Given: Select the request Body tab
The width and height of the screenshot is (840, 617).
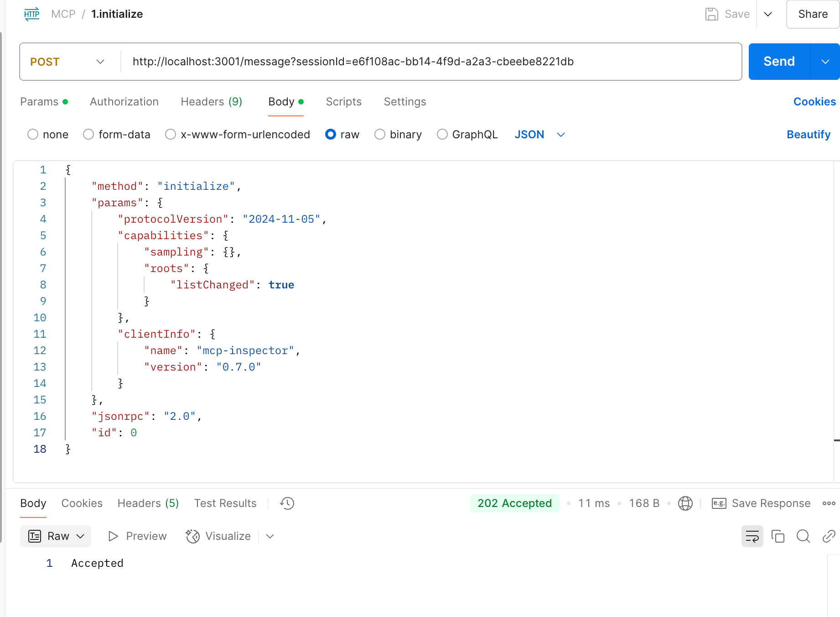Looking at the screenshot, I should pyautogui.click(x=286, y=102).
